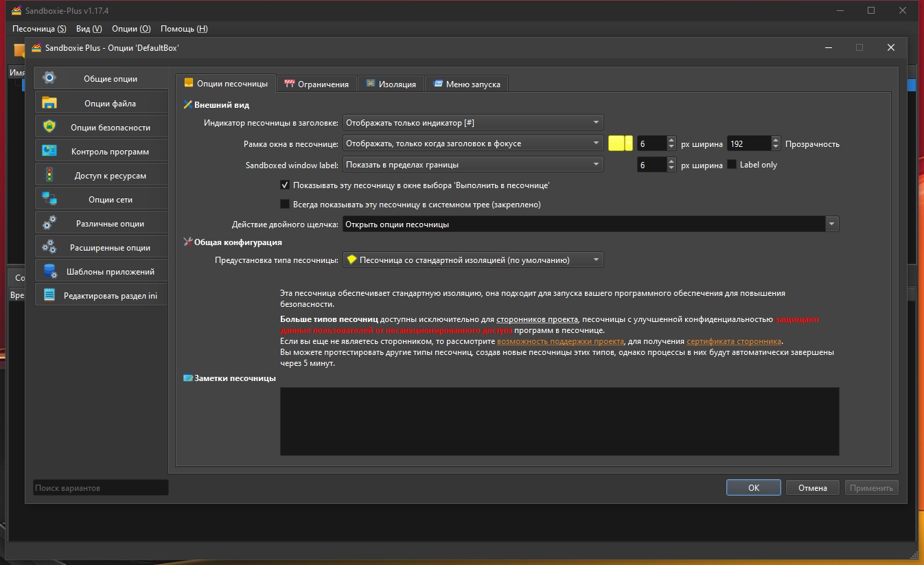
Task: Switch to the Ограничения tab
Action: 317,84
